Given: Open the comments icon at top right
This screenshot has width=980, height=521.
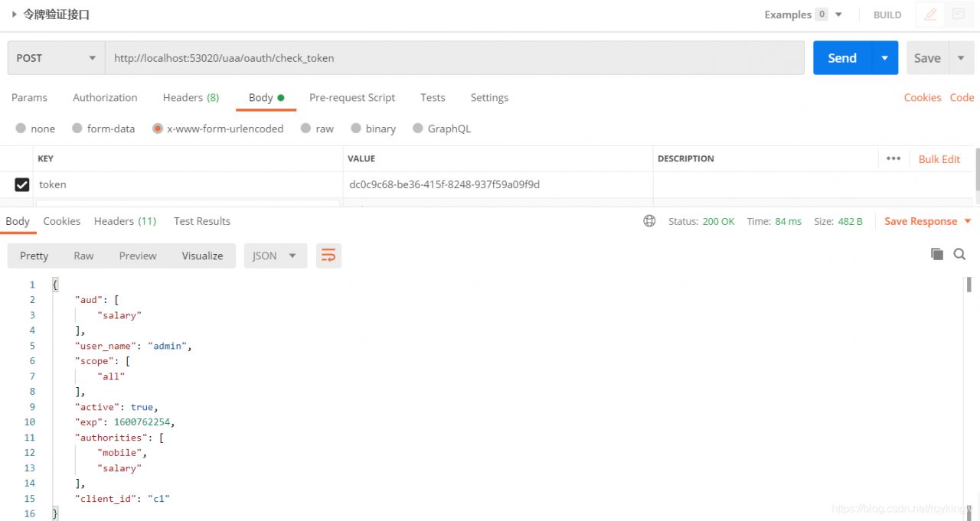Looking at the screenshot, I should click(957, 15).
